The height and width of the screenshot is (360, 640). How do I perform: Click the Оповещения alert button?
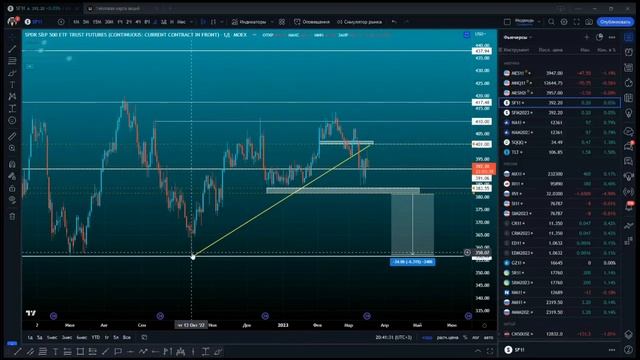[x=312, y=22]
